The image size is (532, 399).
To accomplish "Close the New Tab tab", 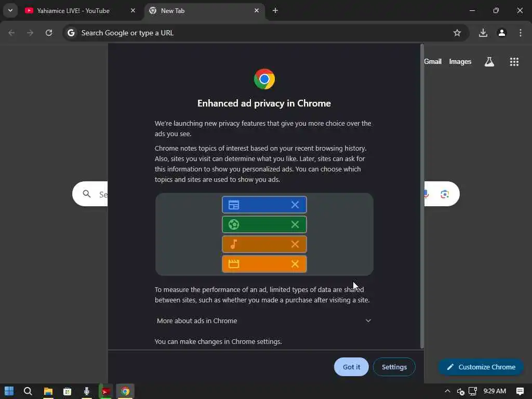I will (x=257, y=10).
